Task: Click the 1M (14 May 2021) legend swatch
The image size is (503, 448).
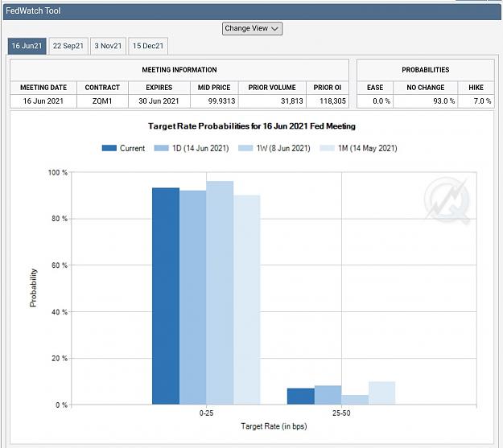Action: point(328,148)
